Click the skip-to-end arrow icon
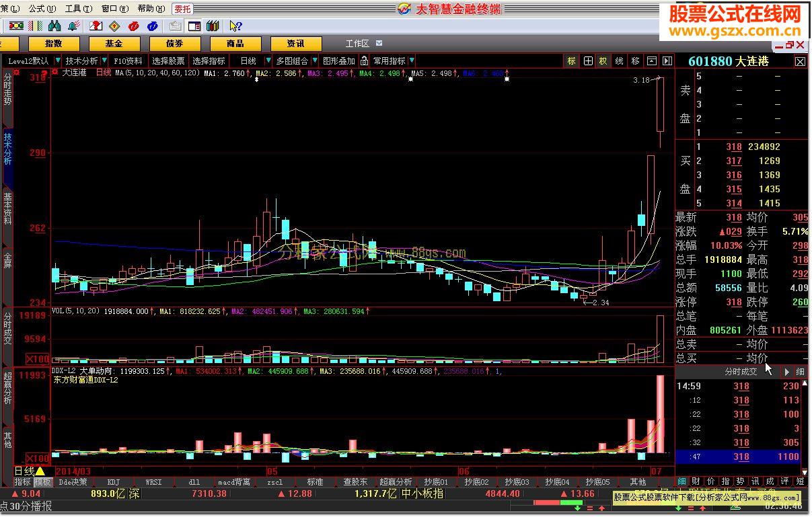The width and height of the screenshot is (812, 517). (x=667, y=61)
